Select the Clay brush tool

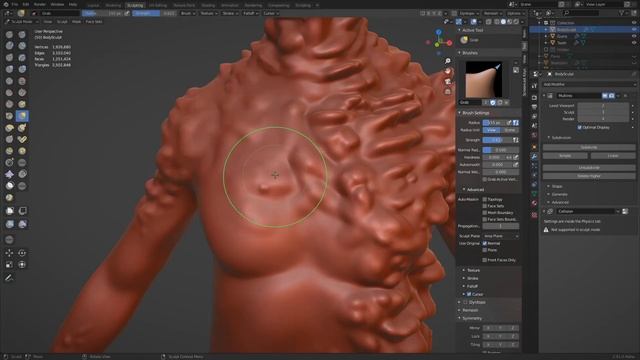[9, 46]
